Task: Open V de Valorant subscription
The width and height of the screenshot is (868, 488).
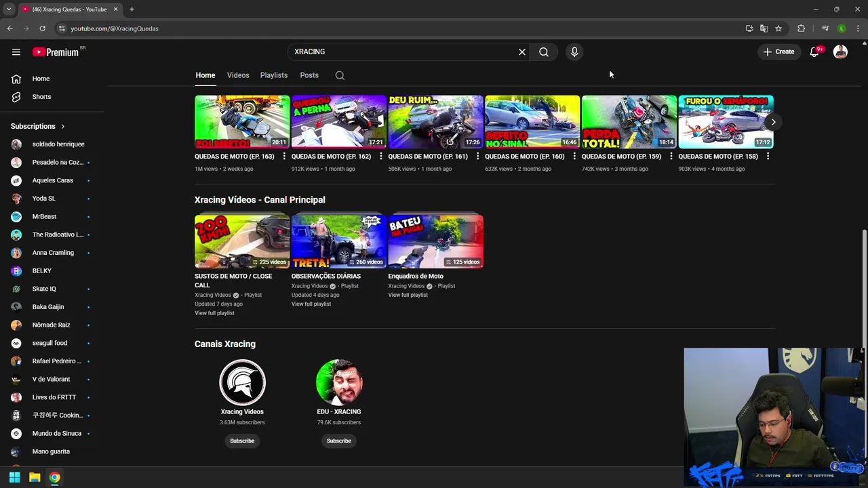Action: (x=52, y=380)
